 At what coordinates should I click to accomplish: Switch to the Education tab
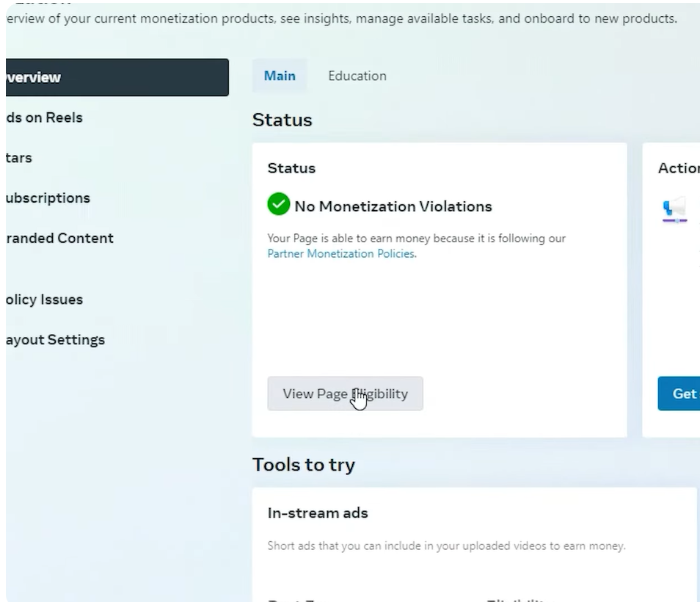(357, 76)
